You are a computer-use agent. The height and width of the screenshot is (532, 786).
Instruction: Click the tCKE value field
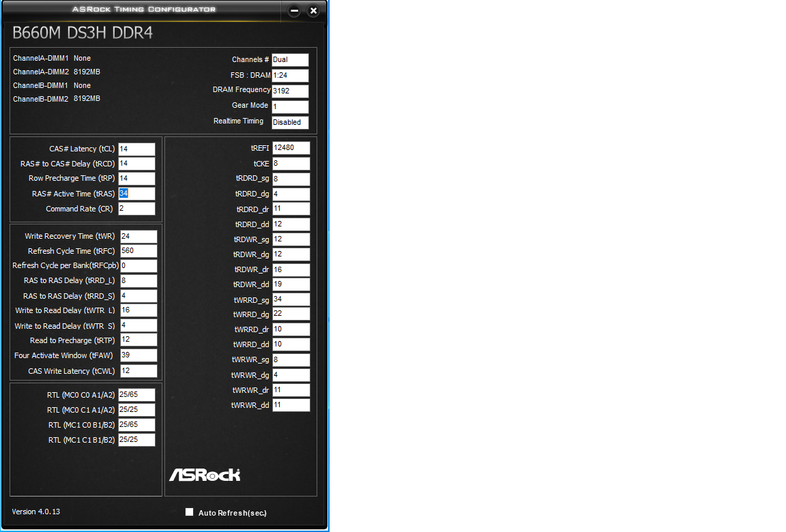[x=291, y=164]
